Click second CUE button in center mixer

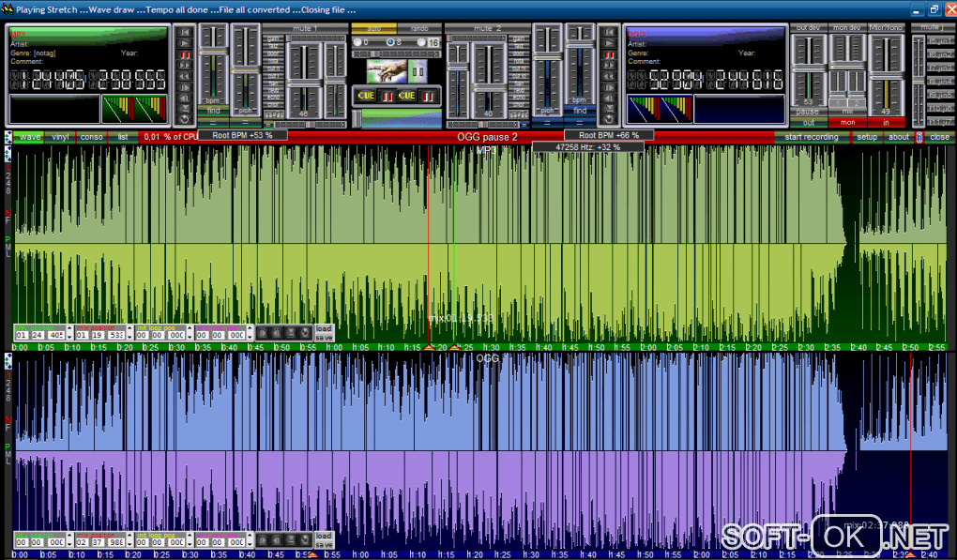407,96
